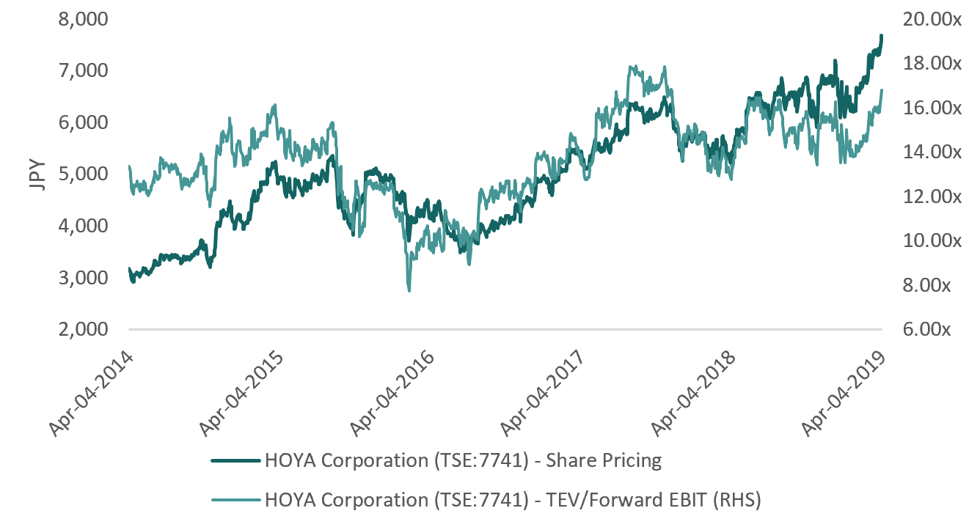The width and height of the screenshot is (980, 519).
Task: Click the 5,000 left axis label
Action: 84,174
